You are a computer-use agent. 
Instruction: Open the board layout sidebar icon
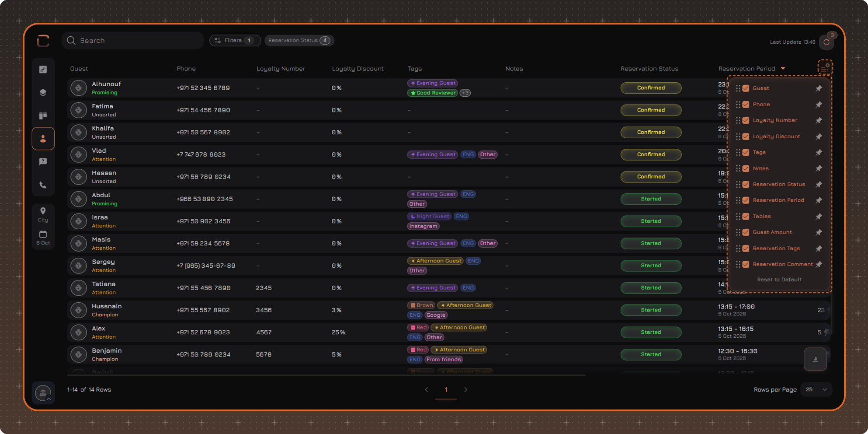[x=43, y=115]
